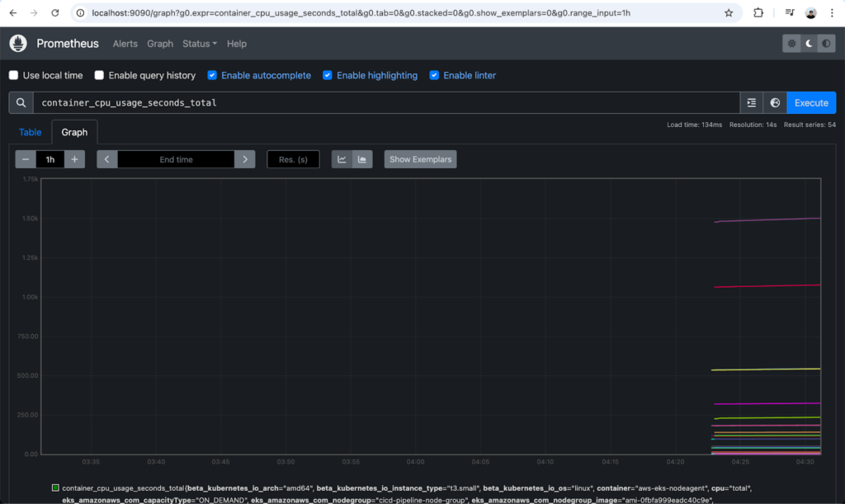This screenshot has width=845, height=504.
Task: Open the metrics explorer globe icon
Action: [x=775, y=103]
